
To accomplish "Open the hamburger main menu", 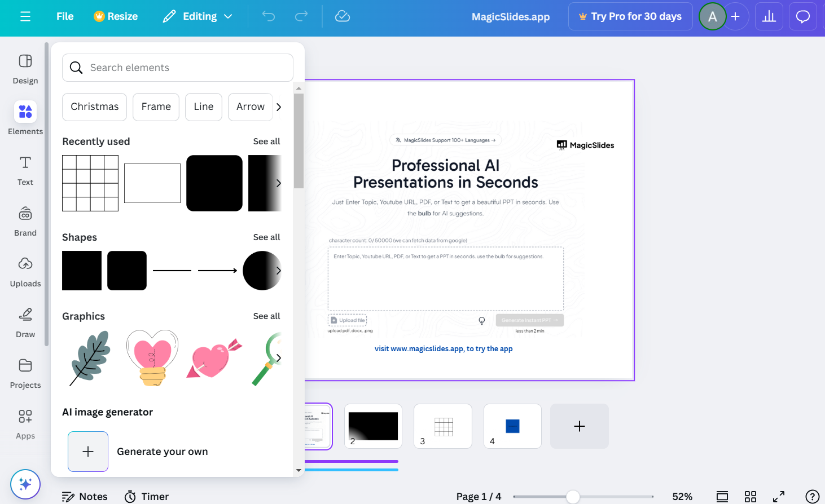I will pos(25,16).
